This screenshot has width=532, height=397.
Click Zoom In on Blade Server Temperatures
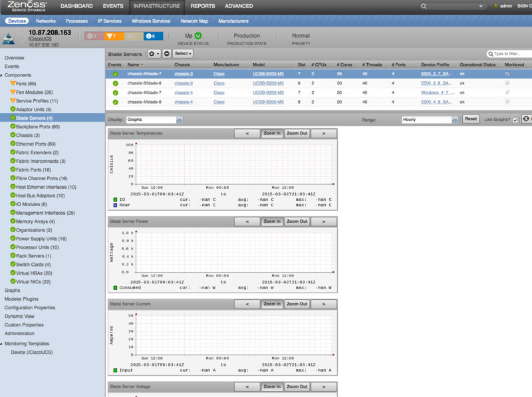(272, 134)
